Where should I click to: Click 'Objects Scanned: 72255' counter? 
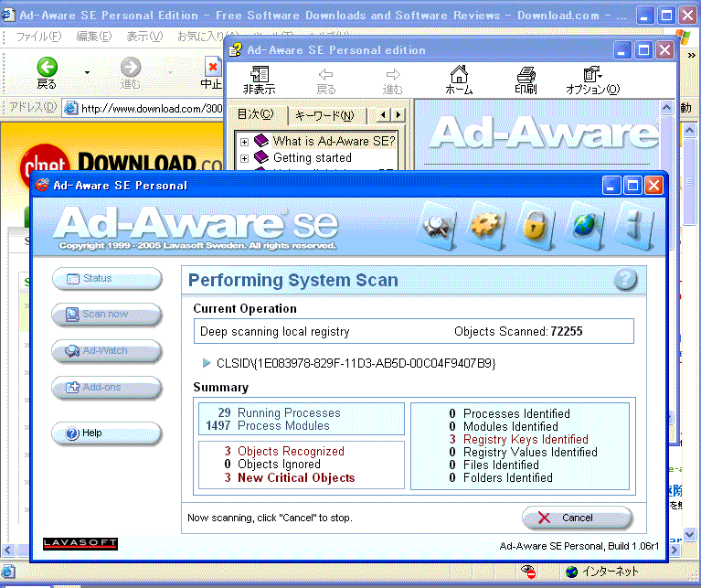[518, 331]
